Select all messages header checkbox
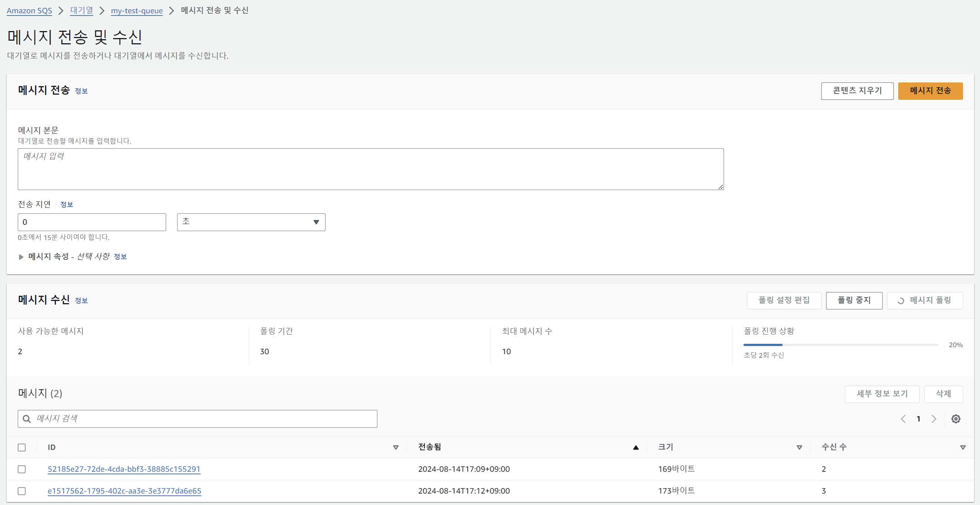Screen dimensions: 980x505 pyautogui.click(x=22, y=447)
